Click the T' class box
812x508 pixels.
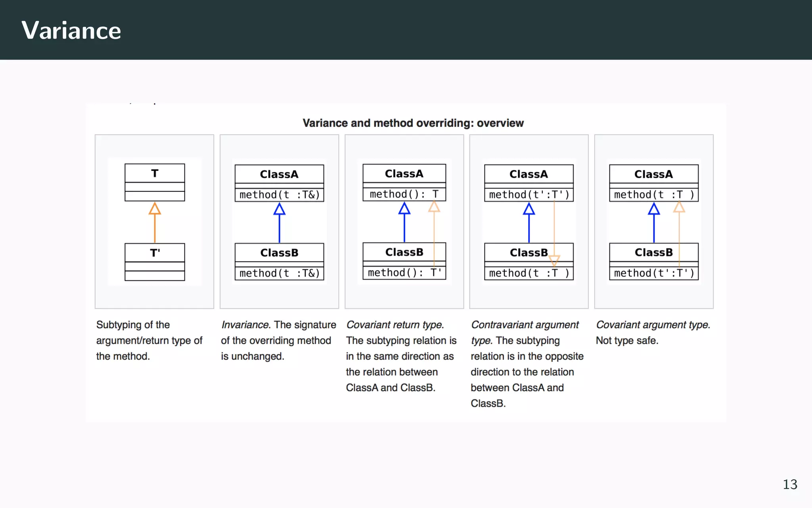coord(155,262)
